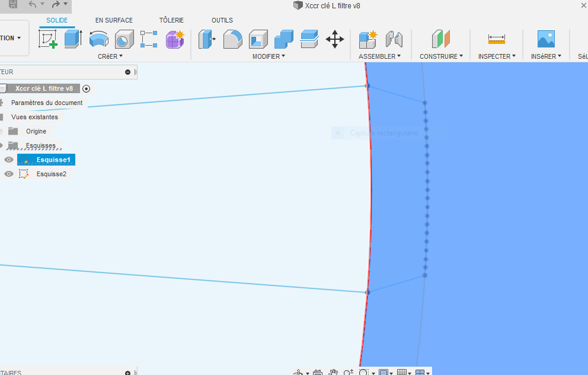Open the INSÉRER dropdown menu

click(546, 56)
